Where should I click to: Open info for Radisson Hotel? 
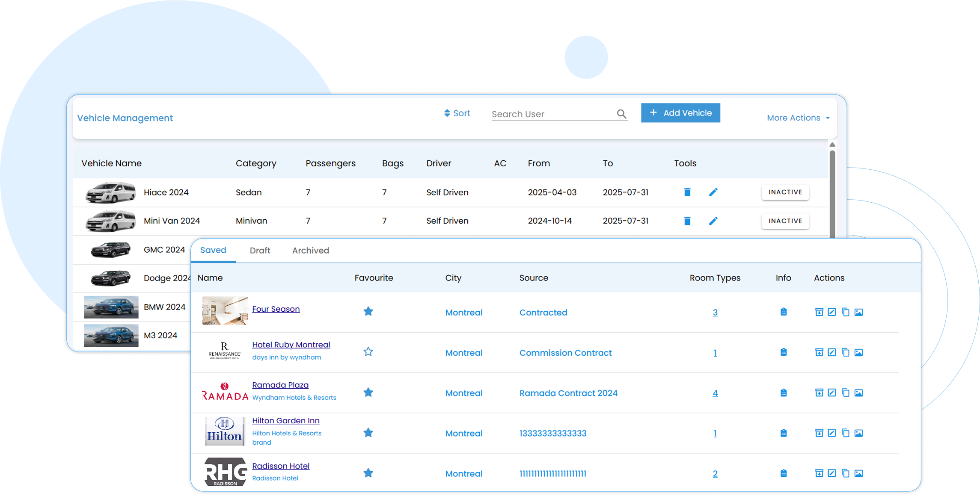click(x=784, y=473)
